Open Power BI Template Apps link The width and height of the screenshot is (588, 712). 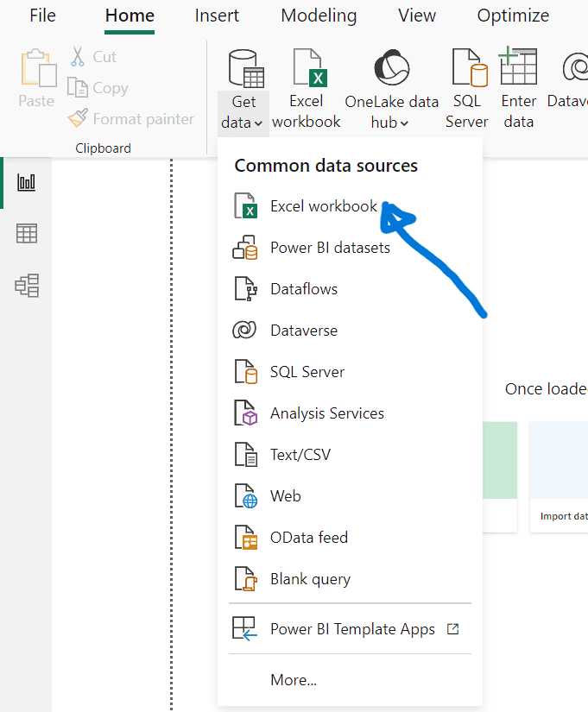(352, 629)
